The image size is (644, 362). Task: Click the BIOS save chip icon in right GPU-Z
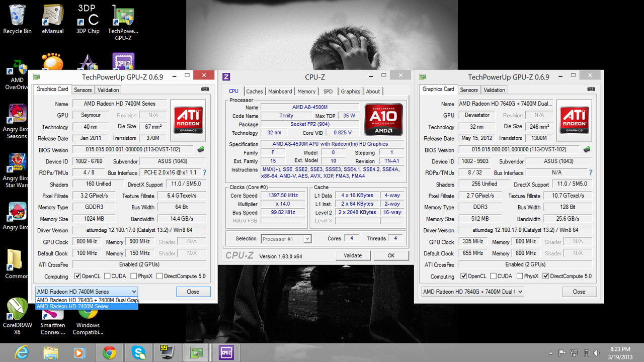tap(587, 149)
